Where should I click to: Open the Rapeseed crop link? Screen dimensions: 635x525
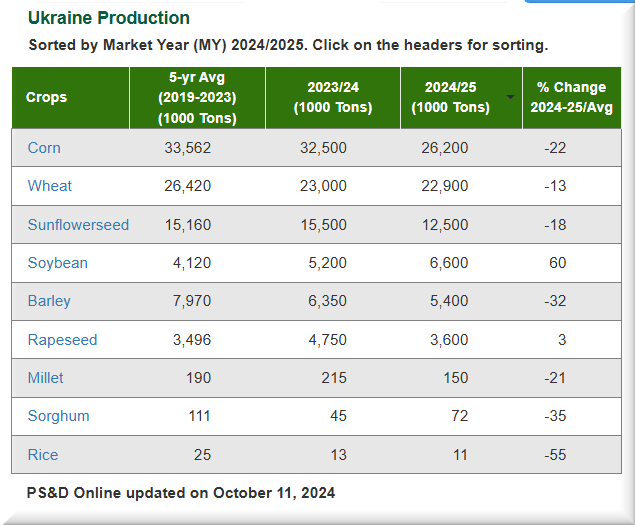coord(62,340)
